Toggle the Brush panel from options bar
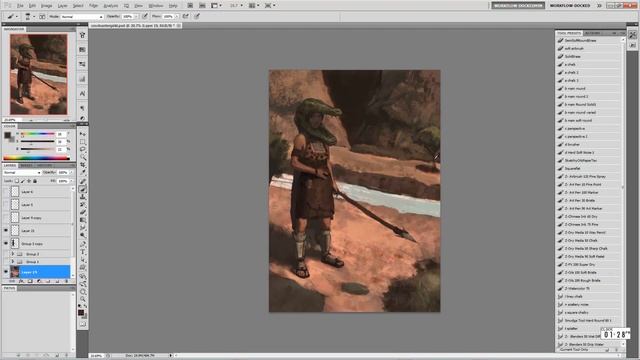Viewport: 640px width, 360px height. coord(42,16)
